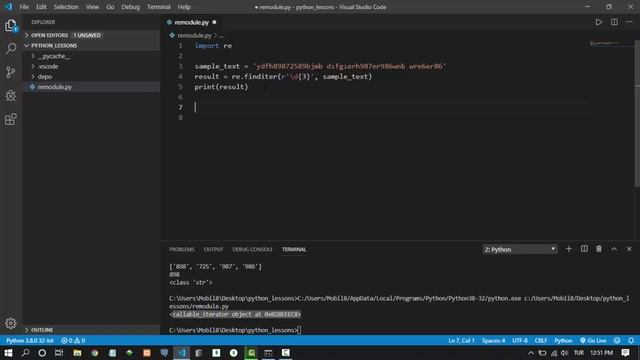Switch to the Problems panel tab
The height and width of the screenshot is (360, 640).
[182, 249]
